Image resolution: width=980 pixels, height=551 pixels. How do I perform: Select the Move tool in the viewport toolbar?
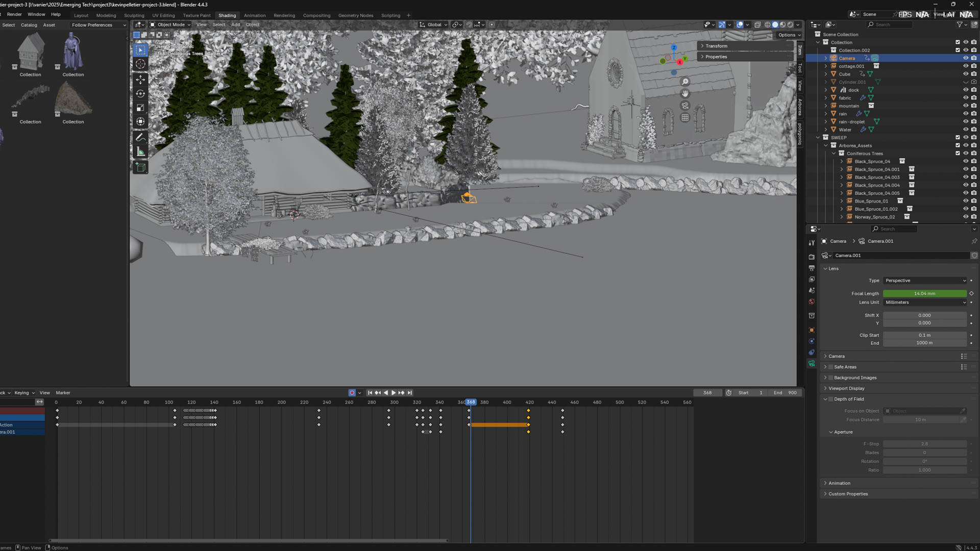click(x=140, y=80)
